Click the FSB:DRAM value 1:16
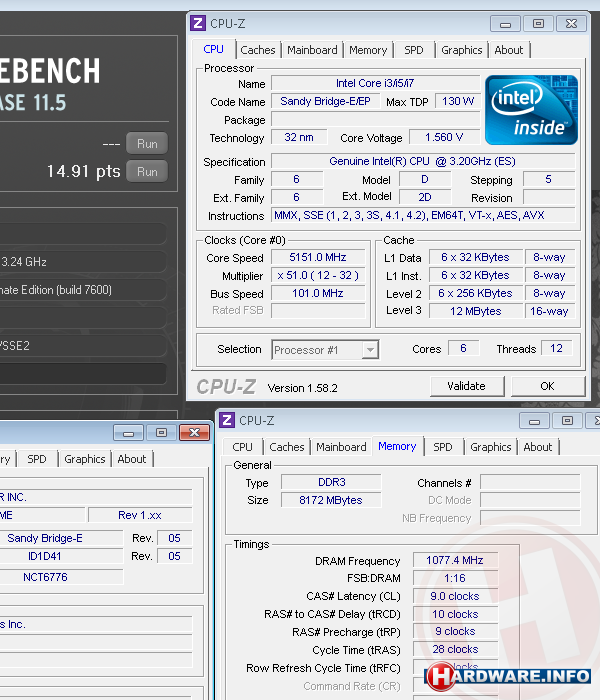The height and width of the screenshot is (700, 600). tap(455, 578)
